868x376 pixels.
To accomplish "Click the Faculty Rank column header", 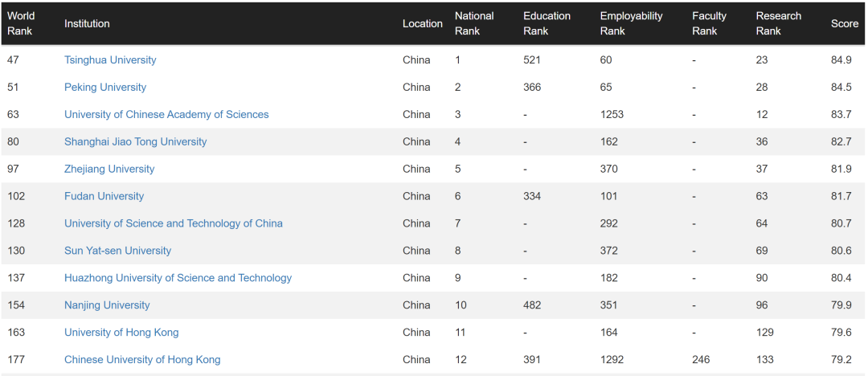I will click(x=709, y=23).
